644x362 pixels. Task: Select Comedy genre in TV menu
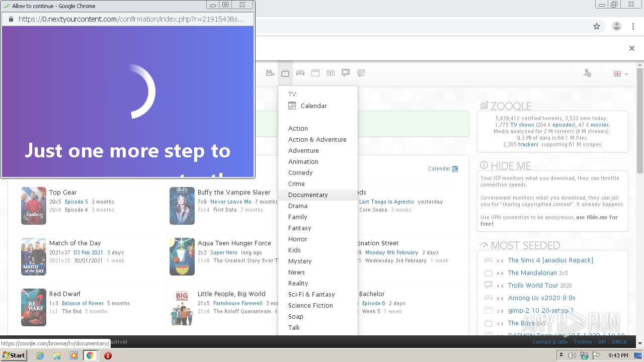point(300,173)
